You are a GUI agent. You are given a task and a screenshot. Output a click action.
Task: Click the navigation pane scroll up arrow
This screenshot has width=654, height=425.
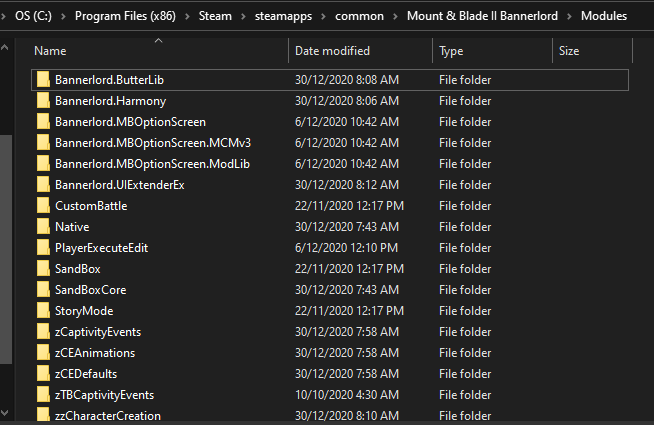click(x=5, y=48)
